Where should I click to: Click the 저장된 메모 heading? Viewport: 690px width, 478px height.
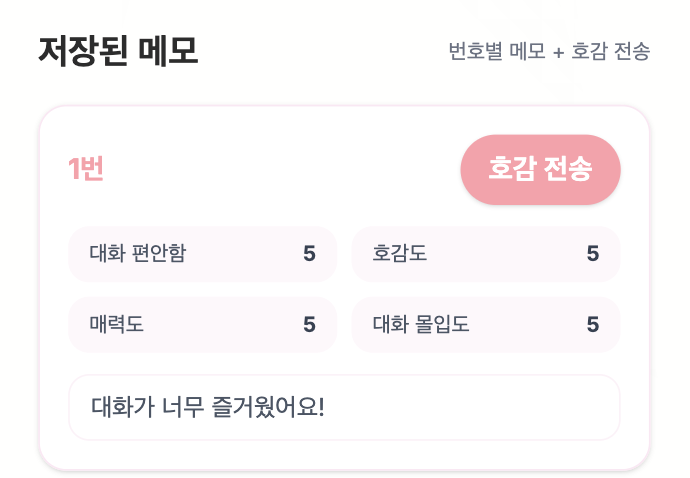pos(118,50)
